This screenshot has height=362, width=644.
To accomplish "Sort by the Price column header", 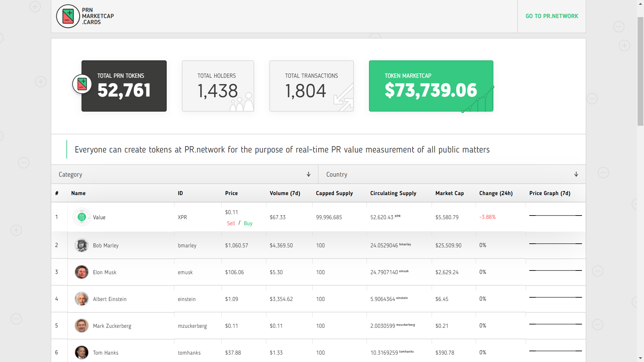I will [231, 193].
